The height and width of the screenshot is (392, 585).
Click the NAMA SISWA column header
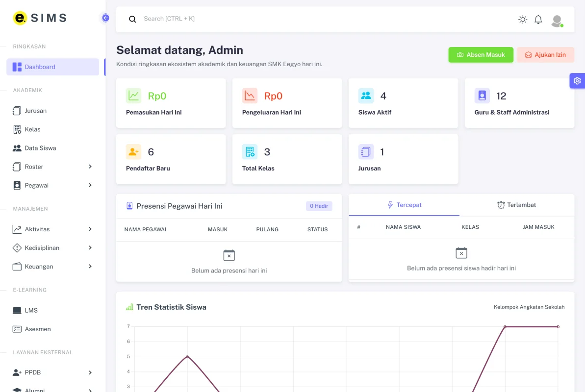click(x=403, y=227)
